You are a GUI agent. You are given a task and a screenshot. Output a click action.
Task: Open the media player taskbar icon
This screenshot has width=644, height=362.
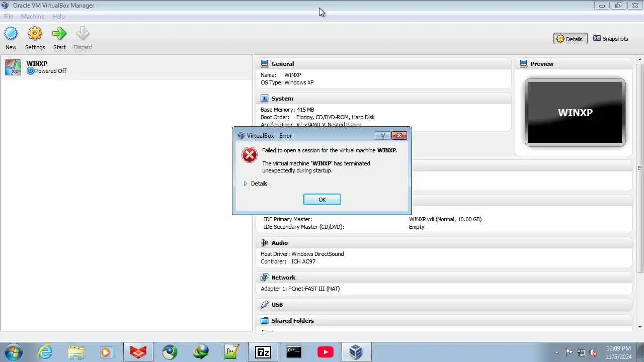point(107,352)
